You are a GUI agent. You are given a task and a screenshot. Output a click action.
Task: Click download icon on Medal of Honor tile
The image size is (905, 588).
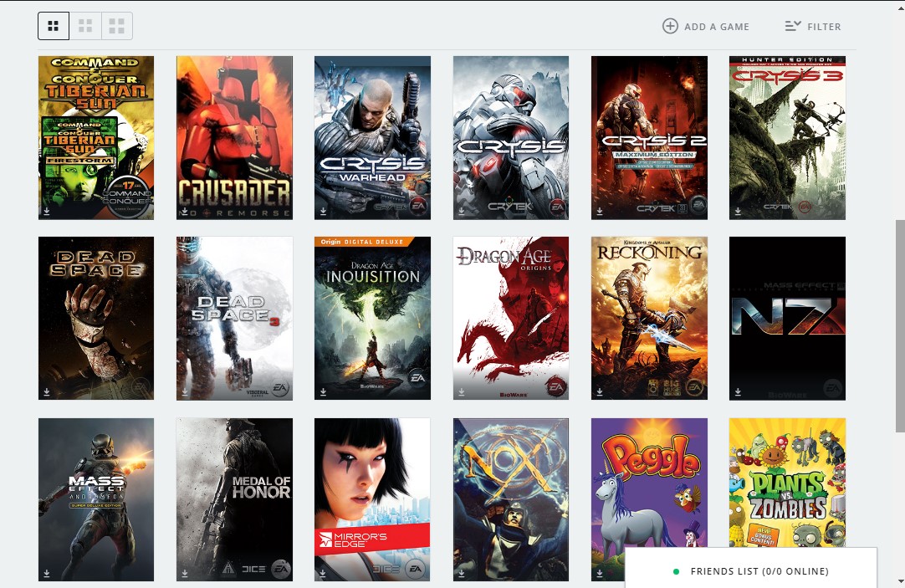point(185,573)
